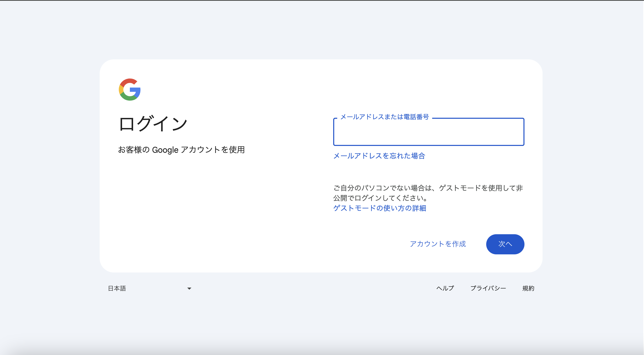This screenshot has width=644, height=355.
Task: Click the guest mode instructions link
Action: point(380,208)
